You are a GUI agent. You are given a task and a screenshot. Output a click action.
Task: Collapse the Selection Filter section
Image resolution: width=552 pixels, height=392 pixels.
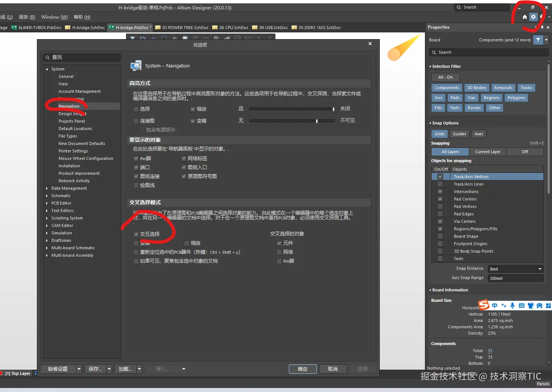coord(430,66)
